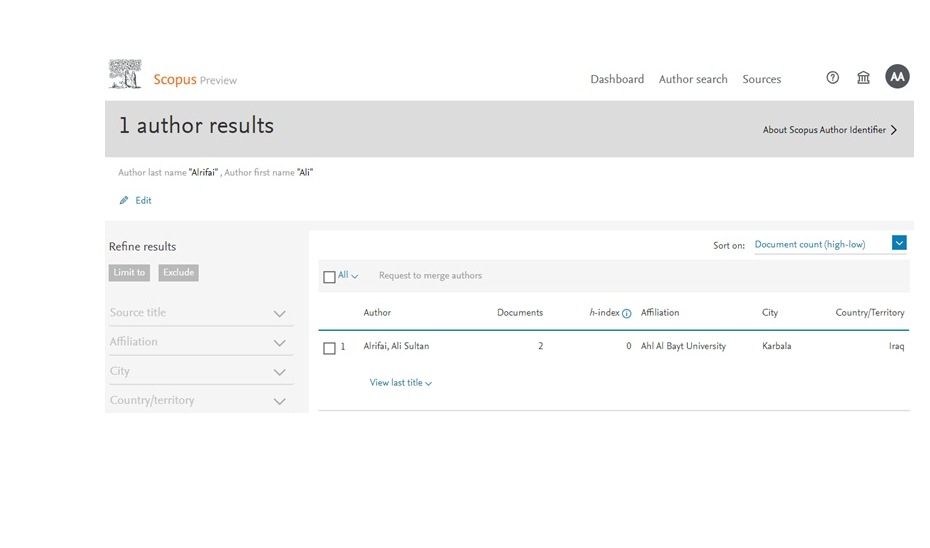Image resolution: width=930 pixels, height=548 pixels.
Task: Click the h-index info icon
Action: 627,313
